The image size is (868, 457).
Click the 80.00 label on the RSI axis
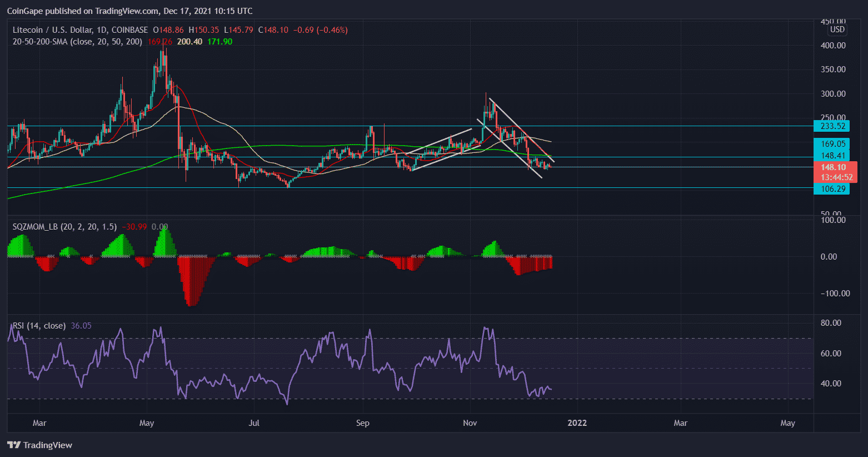(831, 323)
